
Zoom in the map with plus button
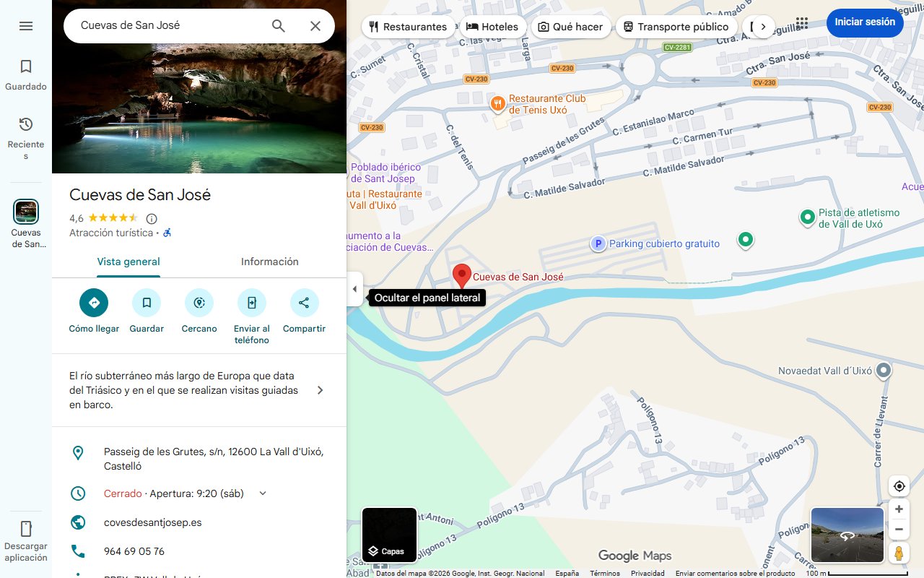pos(899,509)
